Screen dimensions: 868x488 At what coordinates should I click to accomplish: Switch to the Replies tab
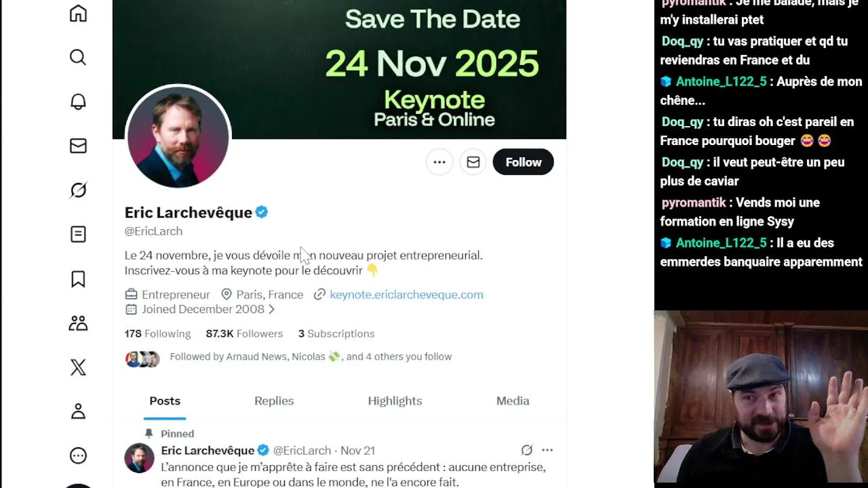point(274,401)
